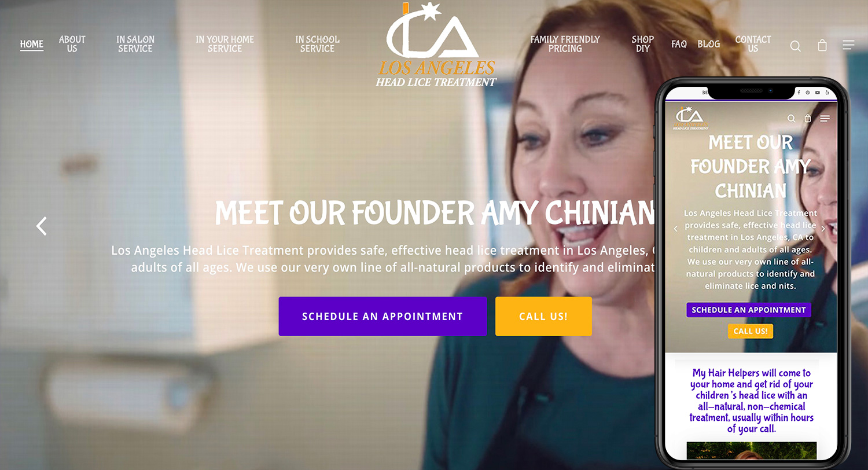Screen dimensions: 868x470
Task: Tap the Facebook icon on the phone's top bar
Action: 799,92
